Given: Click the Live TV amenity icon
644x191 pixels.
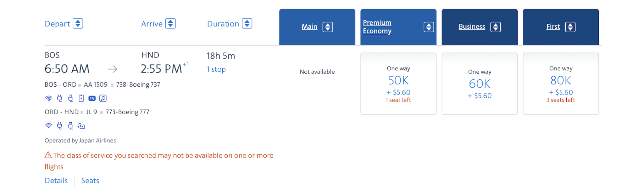Looking at the screenshot, I should [x=92, y=98].
